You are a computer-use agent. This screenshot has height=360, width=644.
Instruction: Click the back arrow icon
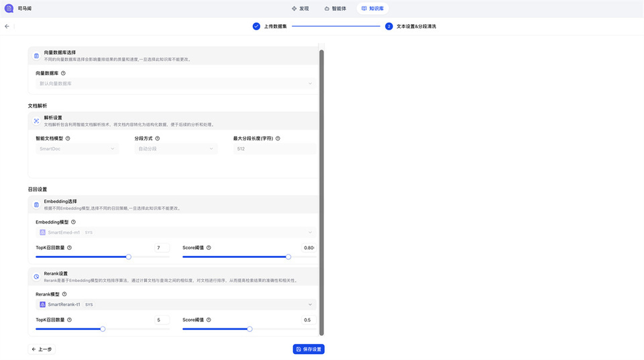tap(7, 26)
